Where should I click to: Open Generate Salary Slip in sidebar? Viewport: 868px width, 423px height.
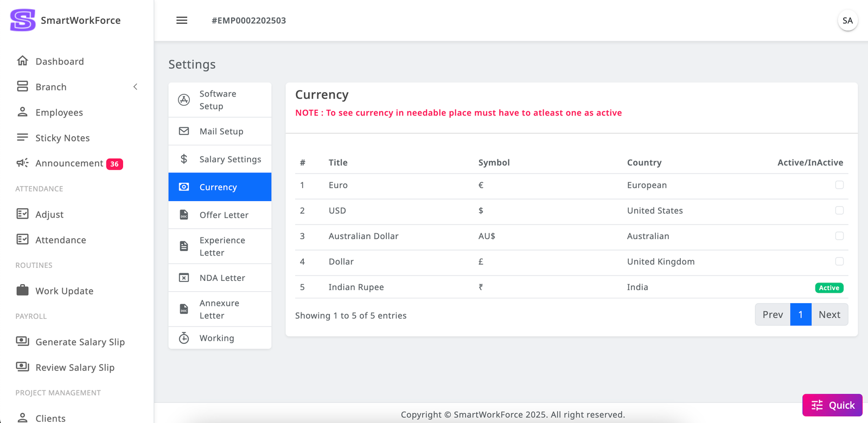coord(80,342)
